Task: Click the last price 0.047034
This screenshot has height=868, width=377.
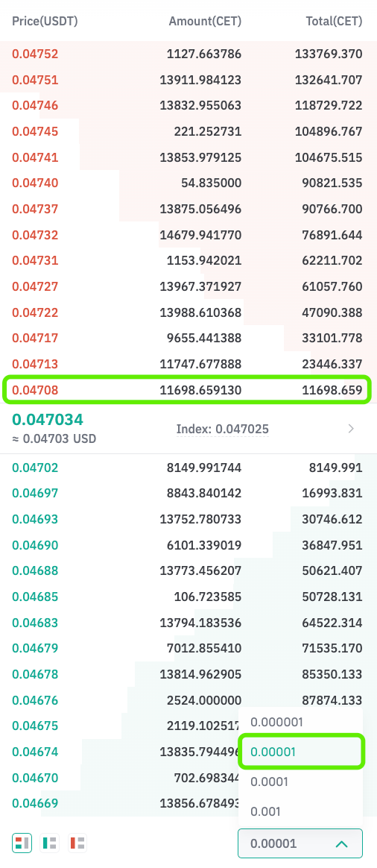Action: 48,419
